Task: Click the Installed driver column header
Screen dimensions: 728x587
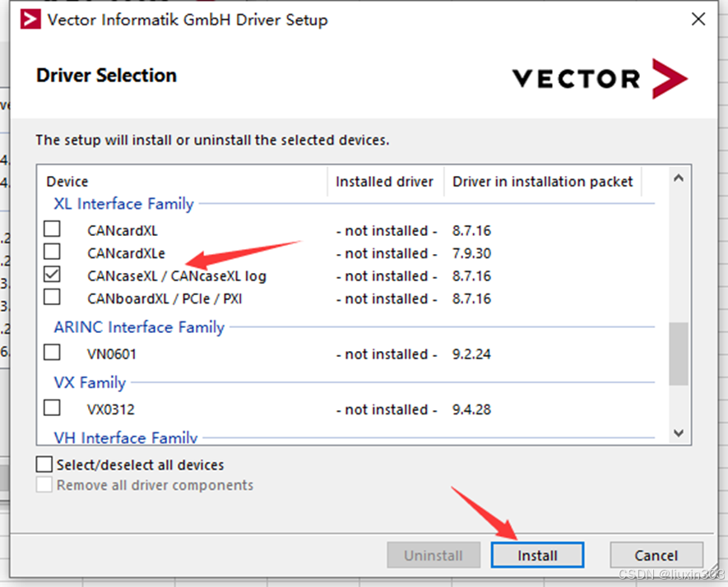Action: [x=384, y=182]
